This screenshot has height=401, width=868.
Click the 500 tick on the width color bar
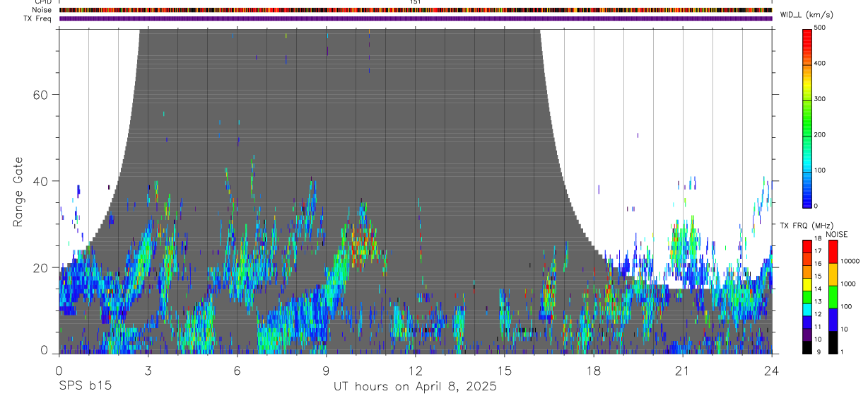[820, 28]
